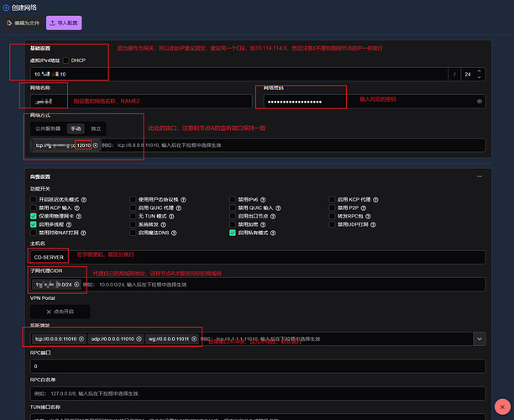Click the 编辑为文件 button
The image size is (514, 420).
[x=24, y=23]
